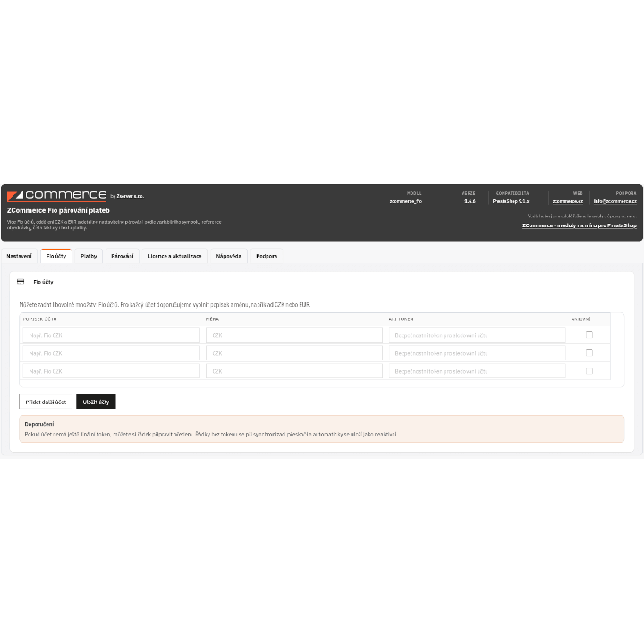The image size is (644, 644).
Task: Open ZCommerce - moduly na míru pro PrestaShop link
Action: click(x=580, y=225)
